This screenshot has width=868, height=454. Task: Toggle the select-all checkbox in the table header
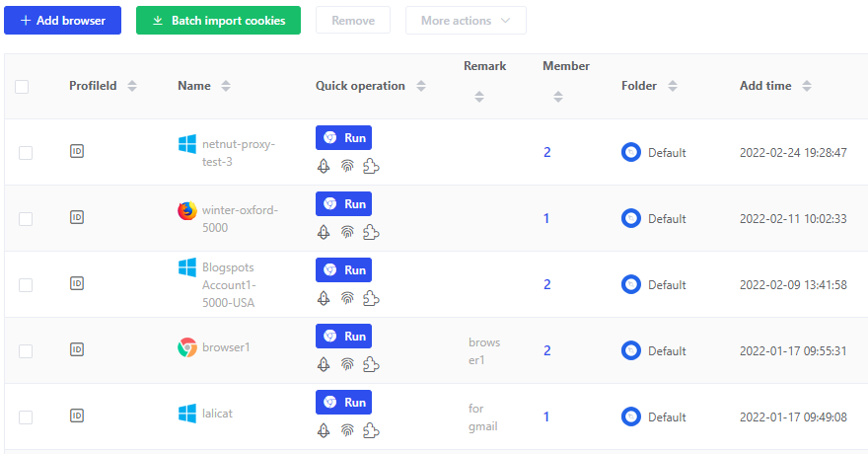coord(22,87)
